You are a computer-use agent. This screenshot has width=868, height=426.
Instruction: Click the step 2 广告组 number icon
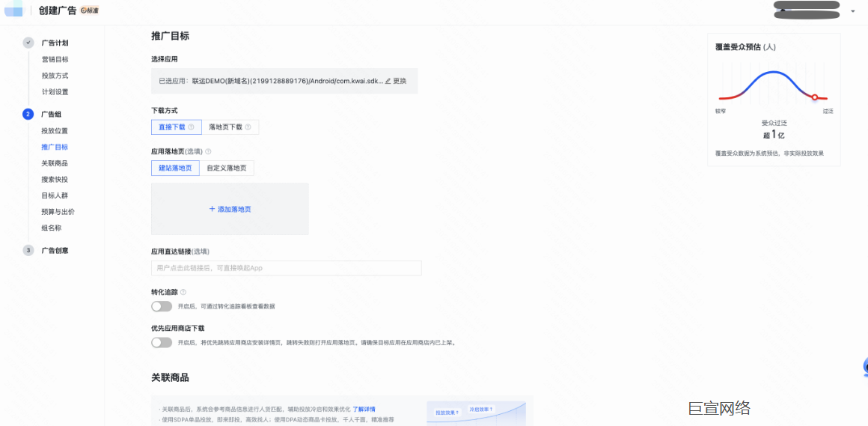point(28,115)
